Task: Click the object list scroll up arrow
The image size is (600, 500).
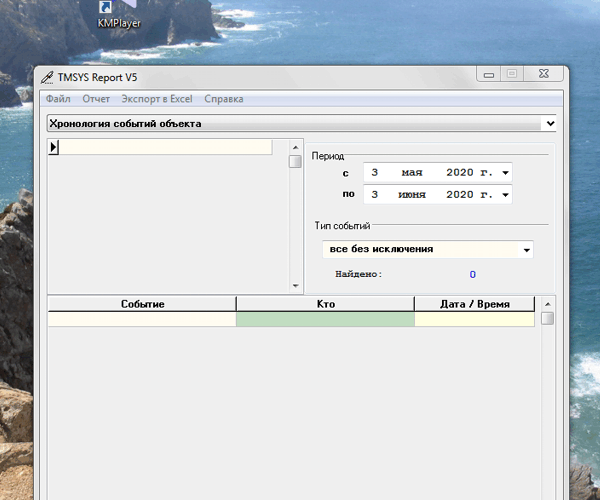Action: coord(295,147)
